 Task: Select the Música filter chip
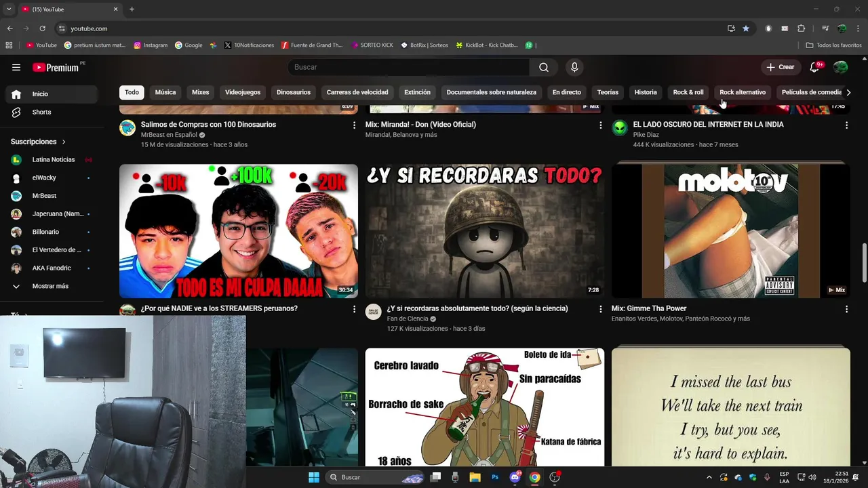pyautogui.click(x=165, y=92)
